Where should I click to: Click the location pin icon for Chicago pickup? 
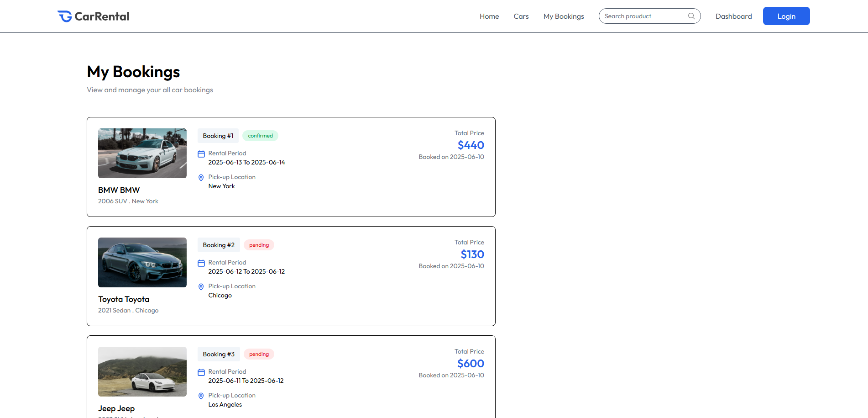click(201, 287)
